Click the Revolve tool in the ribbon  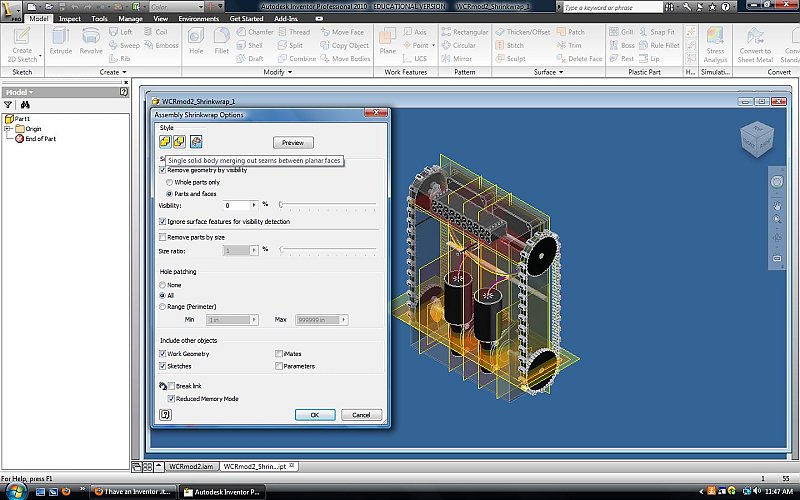point(91,41)
